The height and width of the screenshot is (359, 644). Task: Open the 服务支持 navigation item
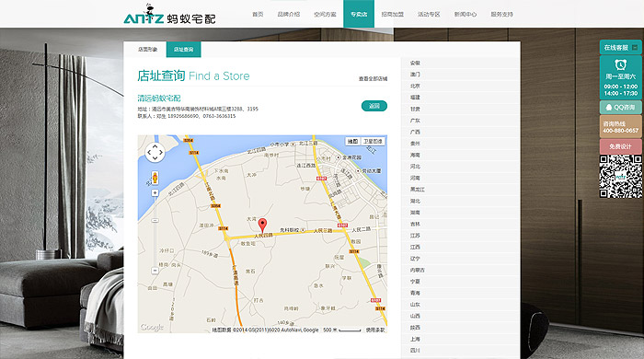click(x=502, y=14)
